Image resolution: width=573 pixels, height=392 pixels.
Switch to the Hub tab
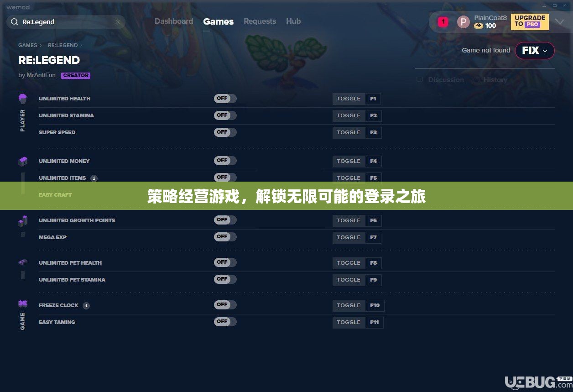(293, 21)
